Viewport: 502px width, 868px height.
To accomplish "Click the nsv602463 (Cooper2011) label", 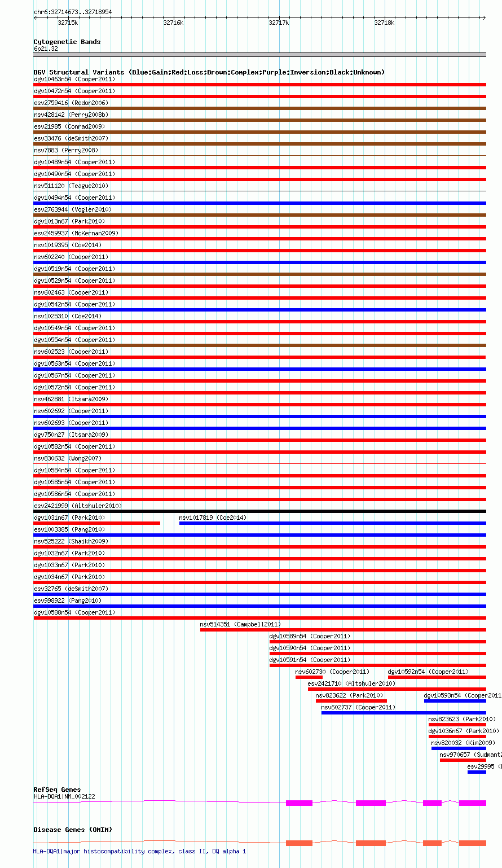I will (x=71, y=292).
